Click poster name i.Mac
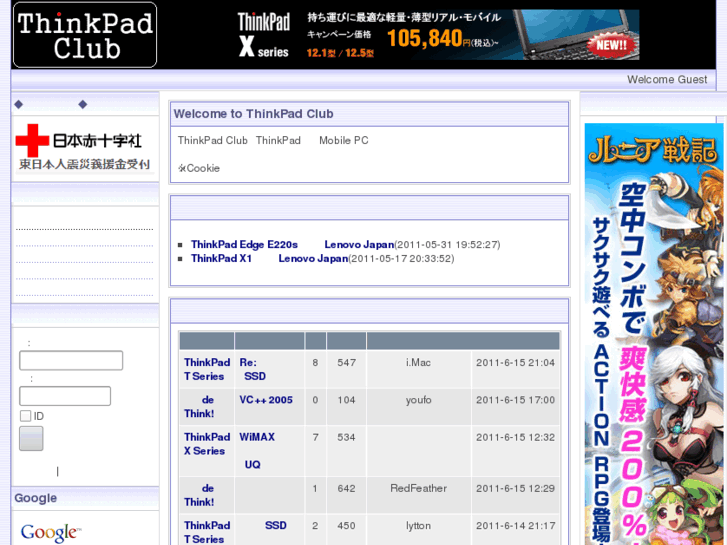 pyautogui.click(x=418, y=363)
